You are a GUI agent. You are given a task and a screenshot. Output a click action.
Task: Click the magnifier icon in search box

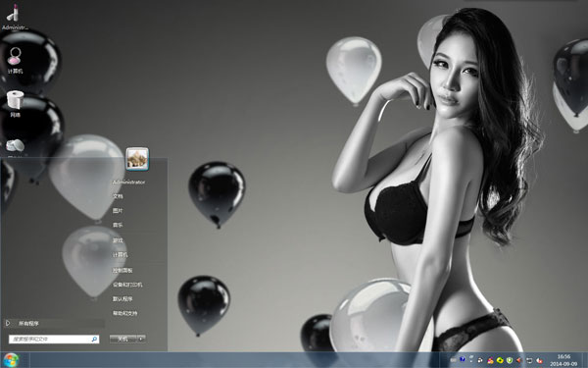pyautogui.click(x=94, y=340)
